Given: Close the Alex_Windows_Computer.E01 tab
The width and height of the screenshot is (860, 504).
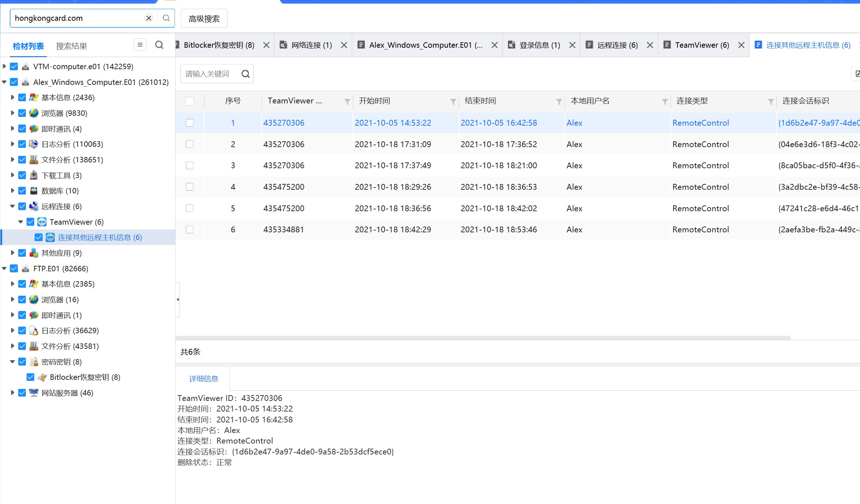Looking at the screenshot, I should pos(494,45).
